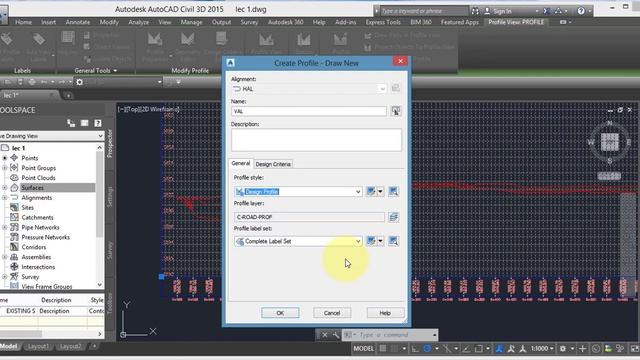Expand the Surfaces tree node
Screen dimensions: 640x360
pyautogui.click(x=5, y=188)
